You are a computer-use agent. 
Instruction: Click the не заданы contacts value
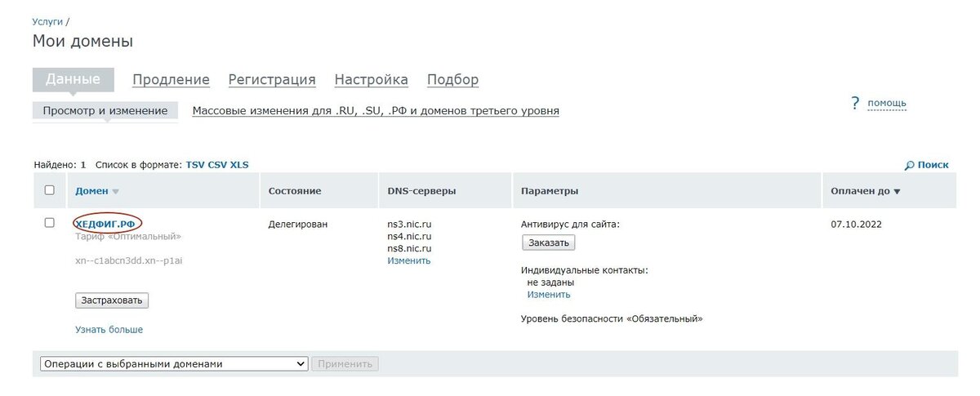[550, 283]
